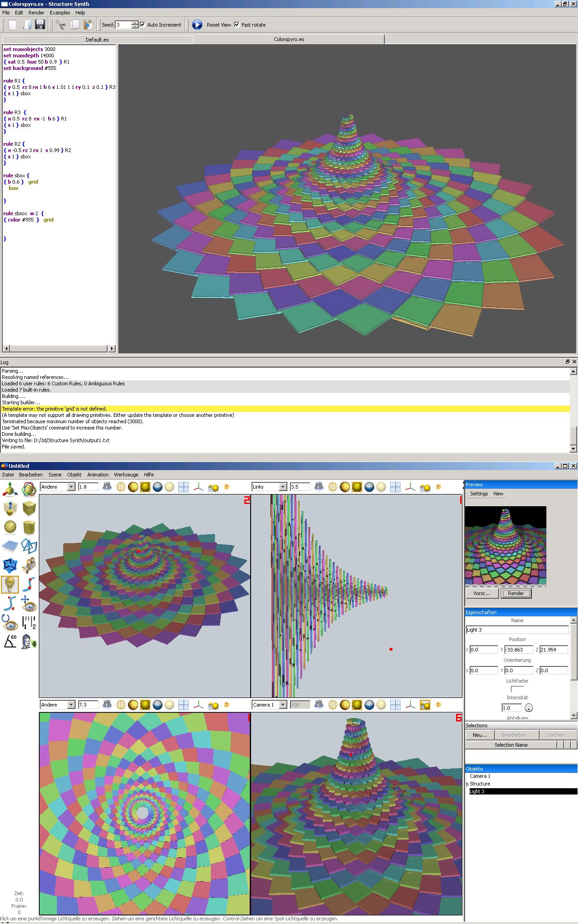Click the Cut scissors icon
Image resolution: width=578 pixels, height=924 pixels.
pos(61,25)
